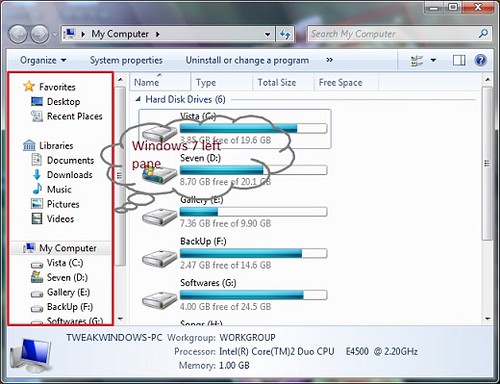Click the BackUp (F:) free space usage bar
This screenshot has width=500, height=384.
tap(253, 253)
